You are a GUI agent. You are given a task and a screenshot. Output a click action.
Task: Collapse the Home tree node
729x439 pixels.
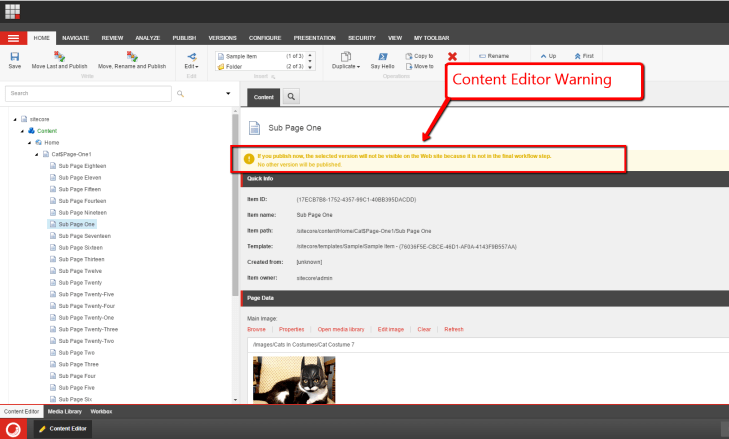click(29, 143)
